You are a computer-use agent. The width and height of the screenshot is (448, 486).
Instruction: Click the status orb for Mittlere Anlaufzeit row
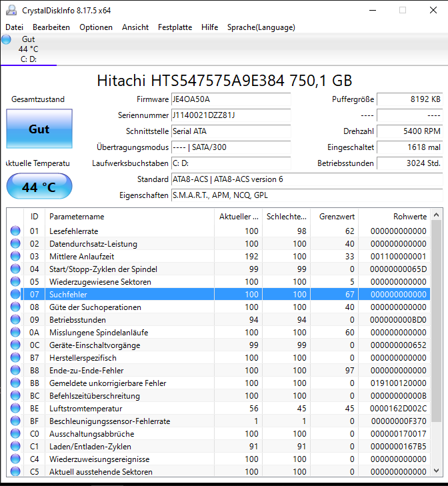15,256
